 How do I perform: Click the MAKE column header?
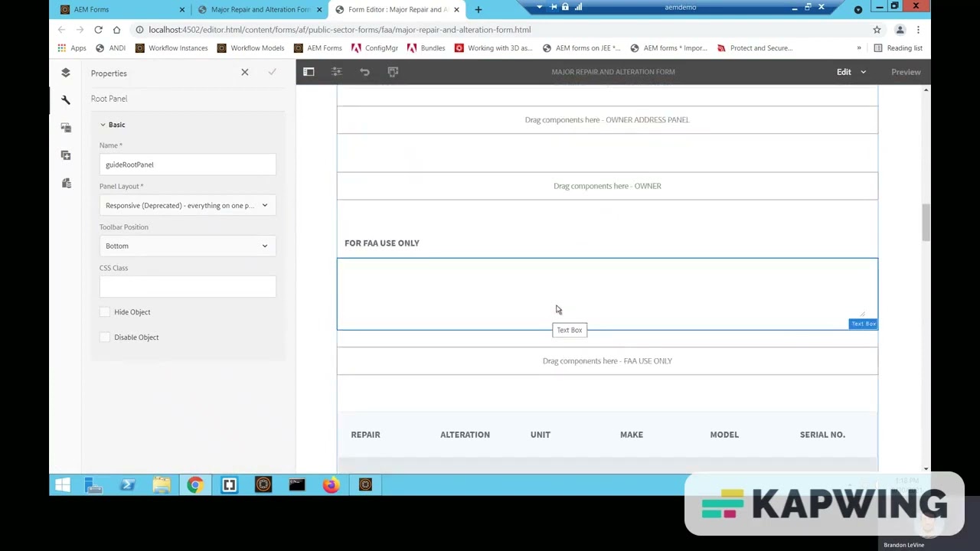click(x=632, y=435)
